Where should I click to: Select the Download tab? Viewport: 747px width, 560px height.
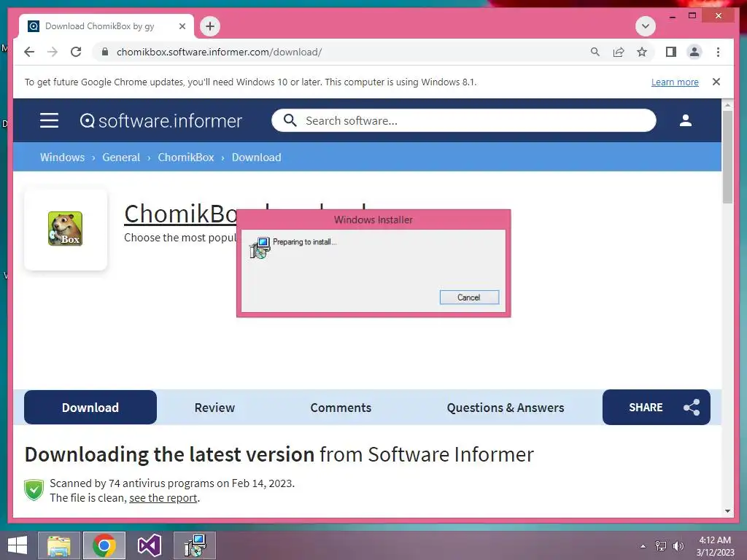click(x=90, y=407)
